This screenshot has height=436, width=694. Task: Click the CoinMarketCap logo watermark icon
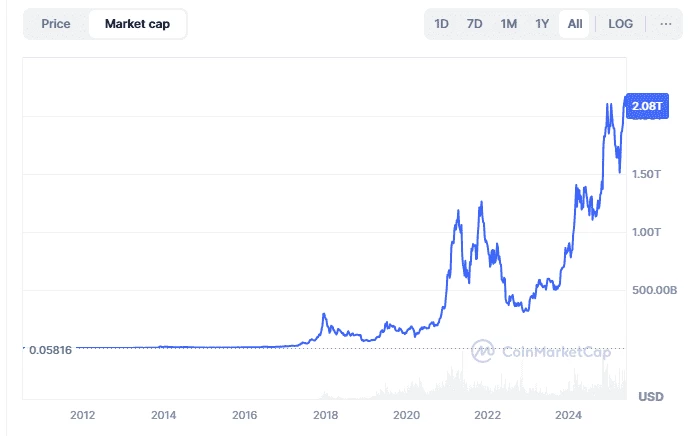point(484,351)
